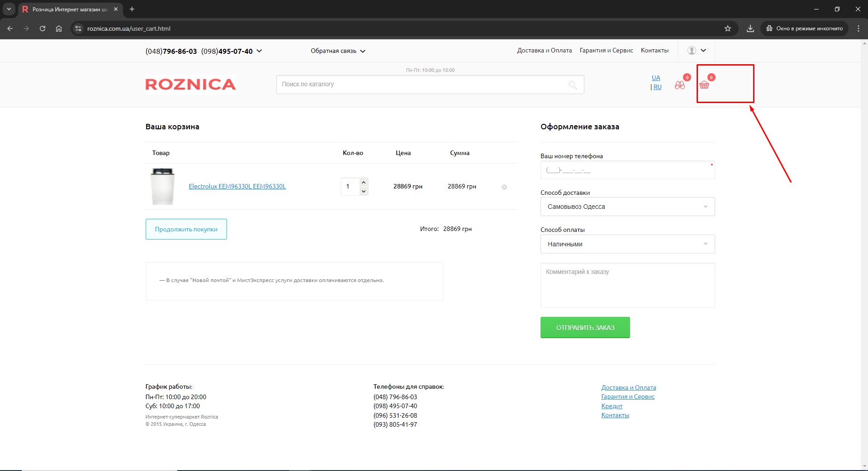
Task: Switch site language to UA
Action: (x=656, y=78)
